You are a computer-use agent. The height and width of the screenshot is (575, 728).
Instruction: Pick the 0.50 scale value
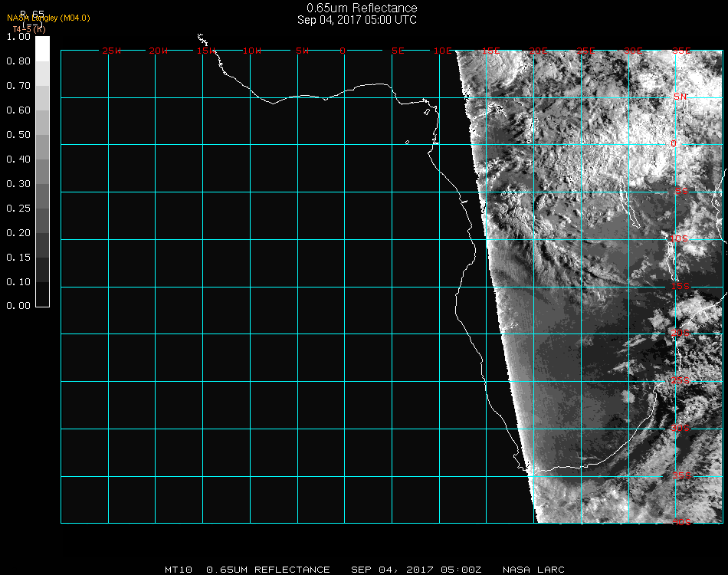[18, 135]
